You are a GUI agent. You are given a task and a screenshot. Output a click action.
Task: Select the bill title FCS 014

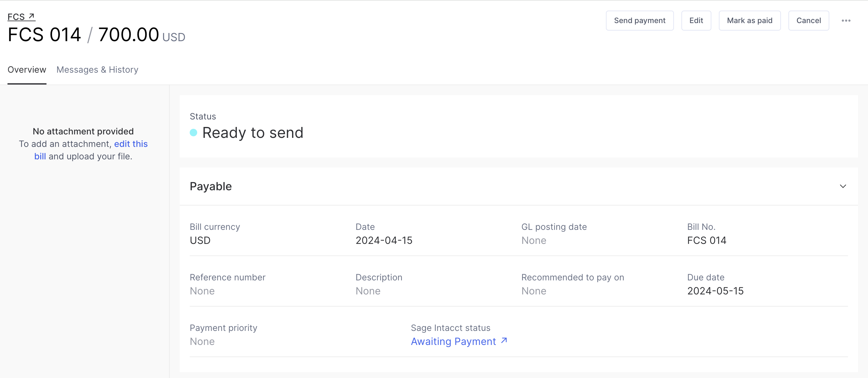(x=45, y=34)
